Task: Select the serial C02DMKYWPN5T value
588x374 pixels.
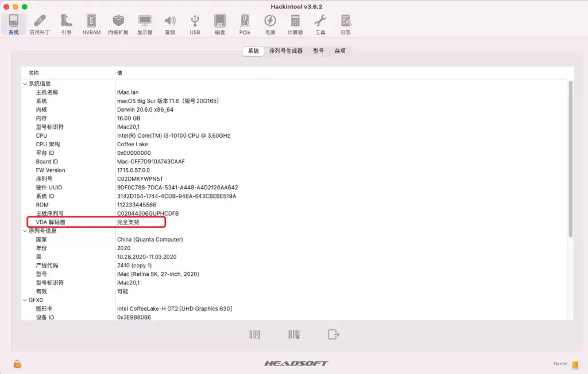Action: [x=140, y=179]
